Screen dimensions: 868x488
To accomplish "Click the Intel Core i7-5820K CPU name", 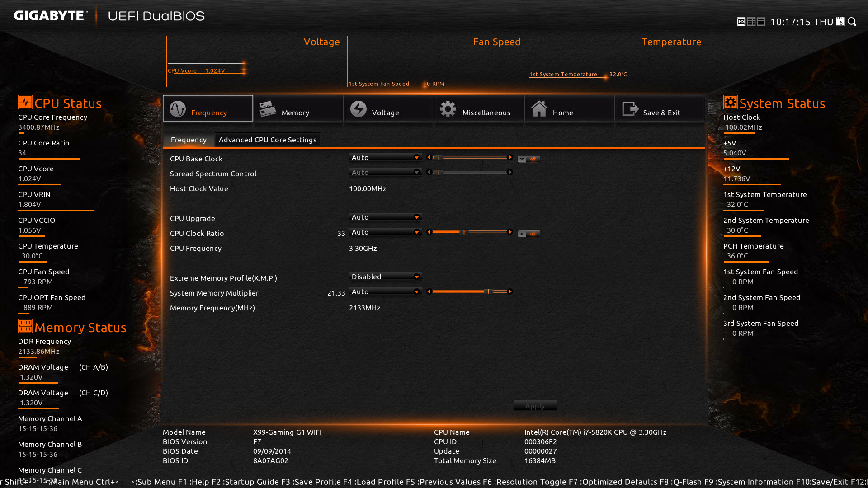I will tap(595, 432).
